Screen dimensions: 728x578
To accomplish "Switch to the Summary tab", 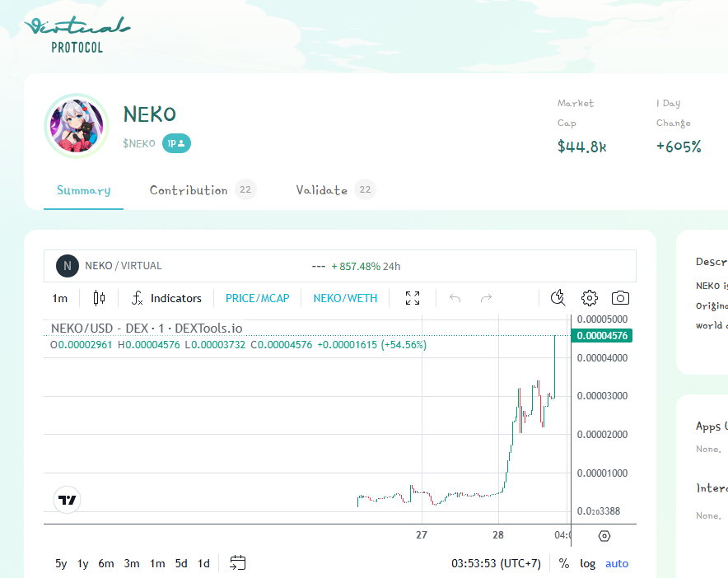I will [x=83, y=190].
